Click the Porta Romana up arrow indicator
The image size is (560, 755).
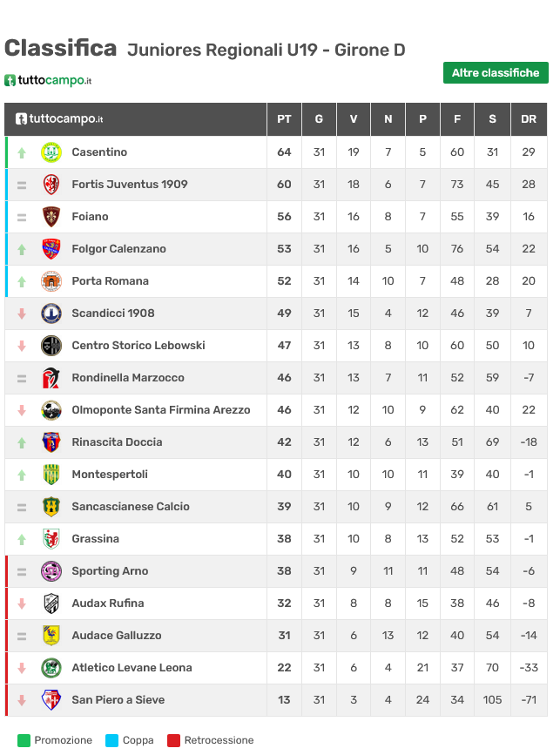coord(22,281)
